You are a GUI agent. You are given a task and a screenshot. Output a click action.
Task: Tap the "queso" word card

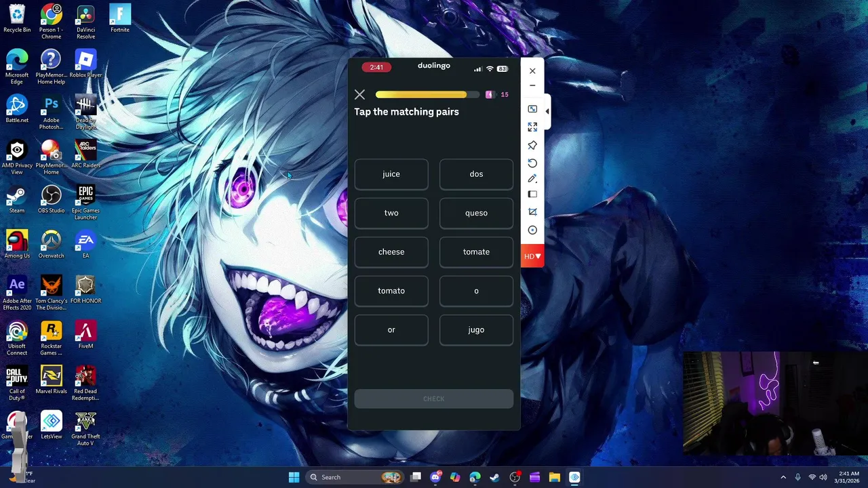pos(476,213)
